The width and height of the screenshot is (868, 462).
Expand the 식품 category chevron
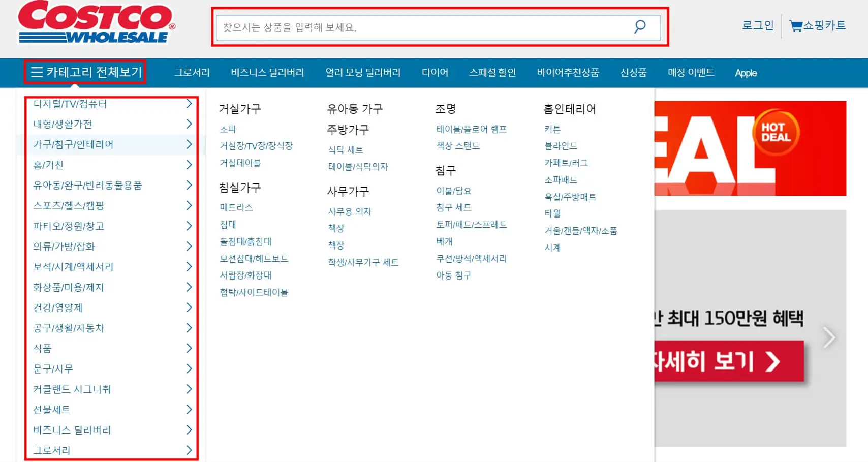pos(190,348)
